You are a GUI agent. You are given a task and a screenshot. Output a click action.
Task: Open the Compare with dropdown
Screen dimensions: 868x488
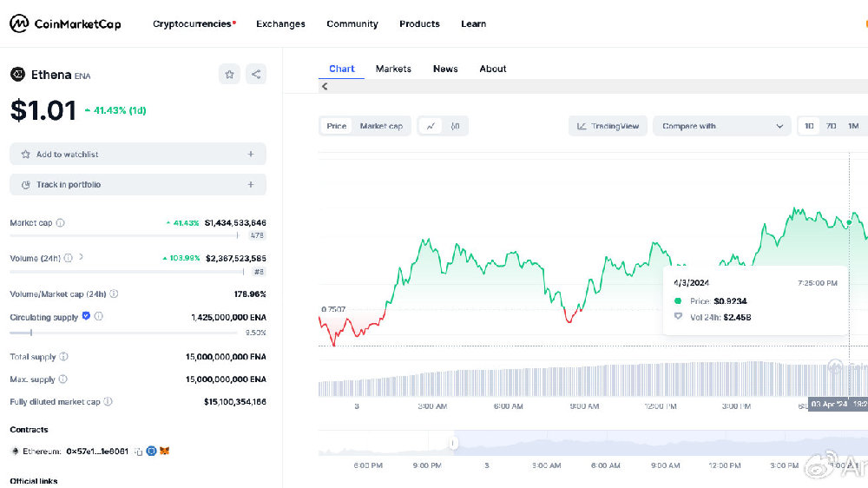(722, 126)
